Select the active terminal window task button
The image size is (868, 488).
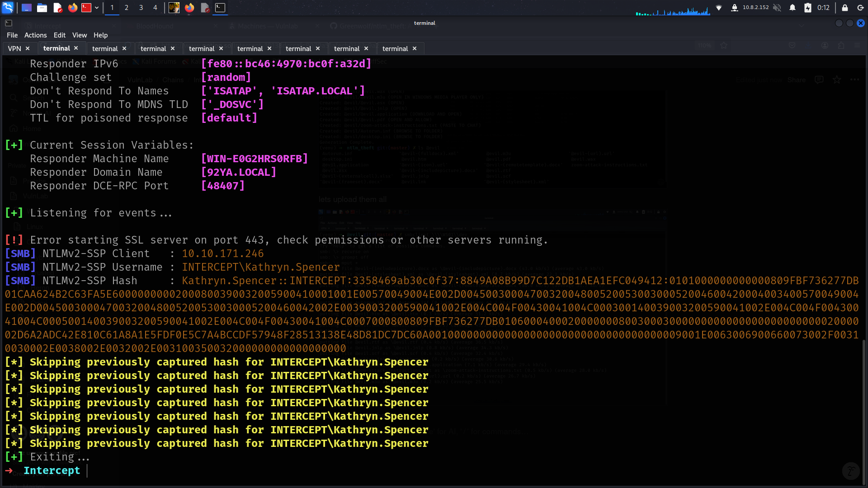pyautogui.click(x=220, y=8)
